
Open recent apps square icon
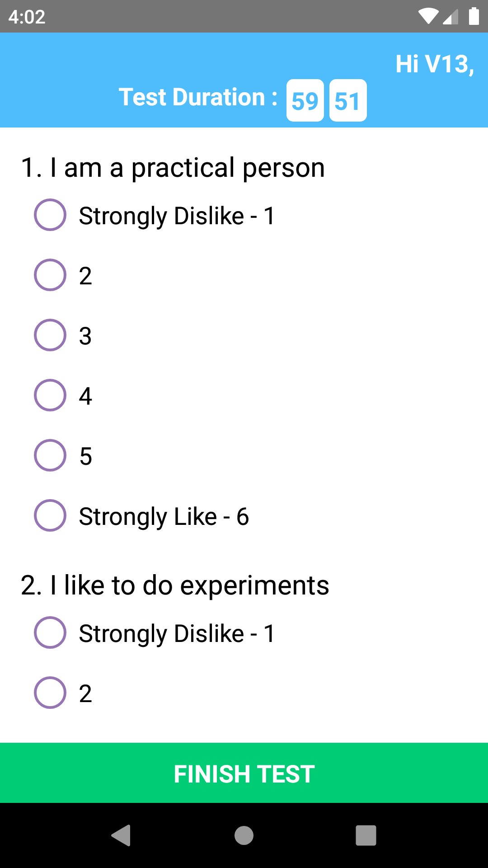[366, 835]
